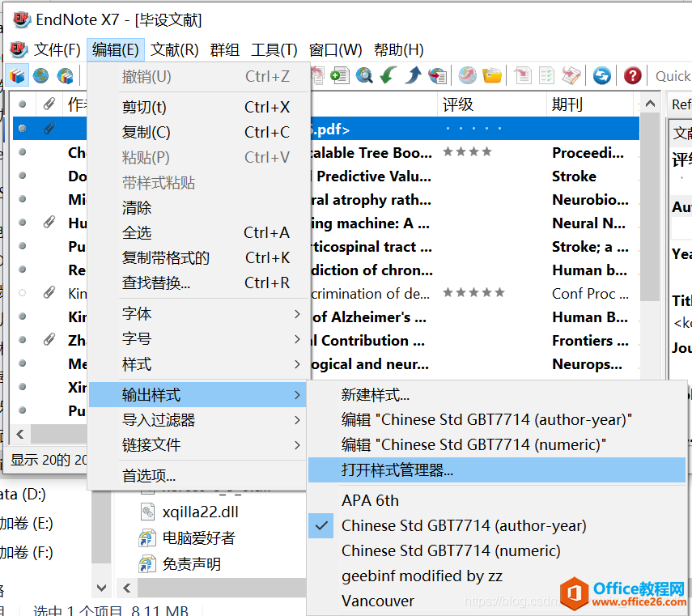
Task: Click 新建样式... in the submenu
Action: click(497, 394)
